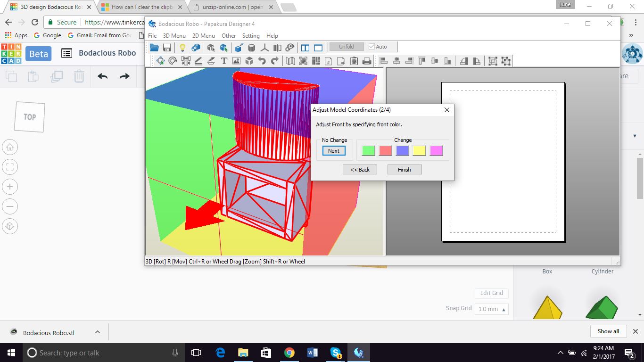
Task: Click the Finish button
Action: tap(405, 170)
